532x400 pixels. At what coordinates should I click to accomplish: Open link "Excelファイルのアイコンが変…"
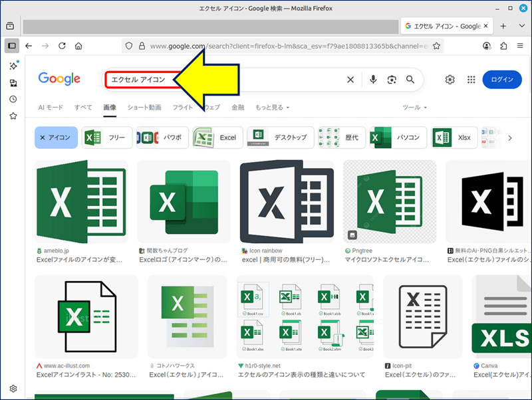pos(79,260)
